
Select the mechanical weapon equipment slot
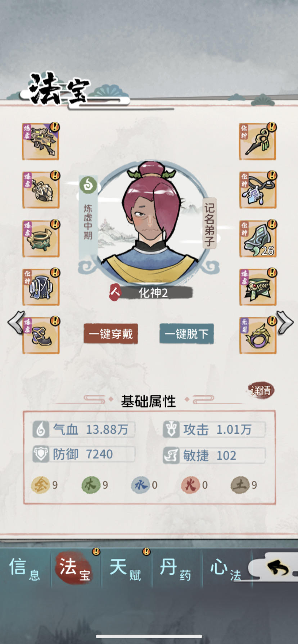41,142
